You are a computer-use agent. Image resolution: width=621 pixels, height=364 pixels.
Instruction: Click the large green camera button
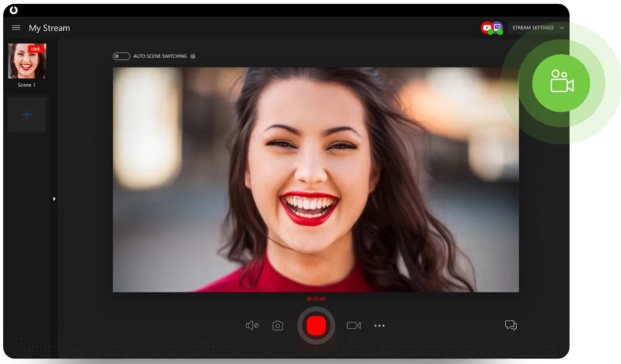[x=562, y=82]
